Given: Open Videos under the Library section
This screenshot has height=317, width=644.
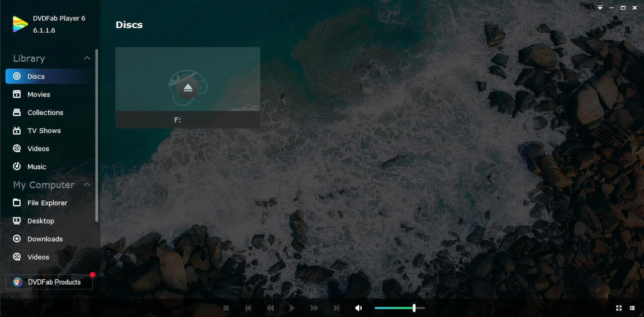Looking at the screenshot, I should click(49, 149).
